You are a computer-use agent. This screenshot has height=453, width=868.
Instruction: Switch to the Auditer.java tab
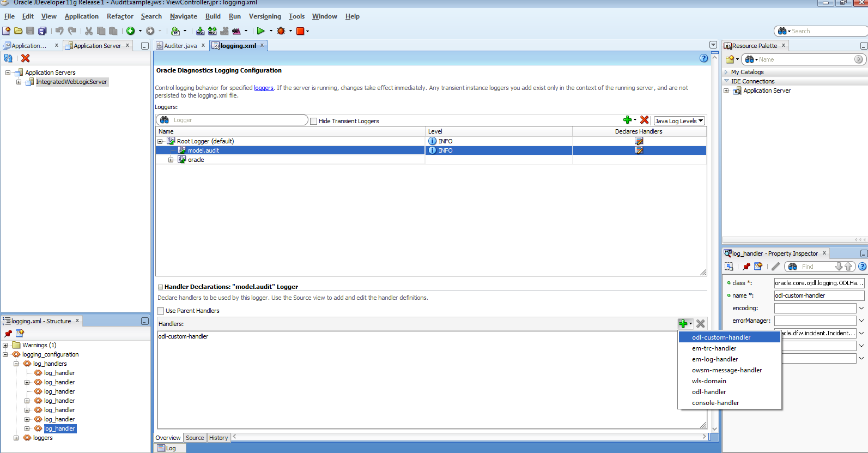(x=180, y=46)
